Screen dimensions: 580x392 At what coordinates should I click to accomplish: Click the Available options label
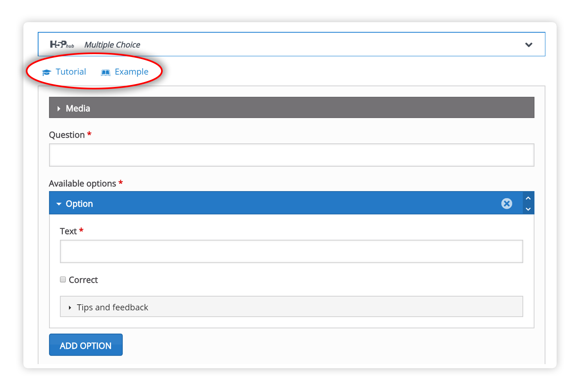[82, 184]
